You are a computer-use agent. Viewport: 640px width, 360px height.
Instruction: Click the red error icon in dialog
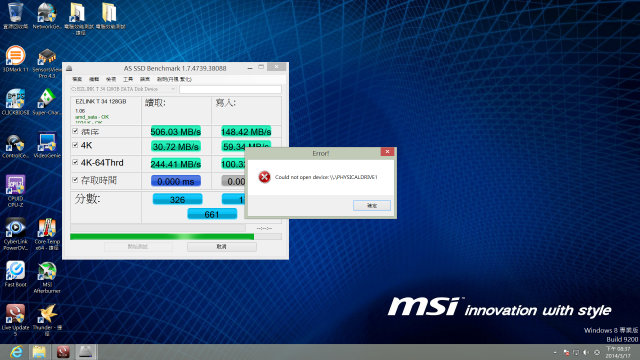[264, 177]
